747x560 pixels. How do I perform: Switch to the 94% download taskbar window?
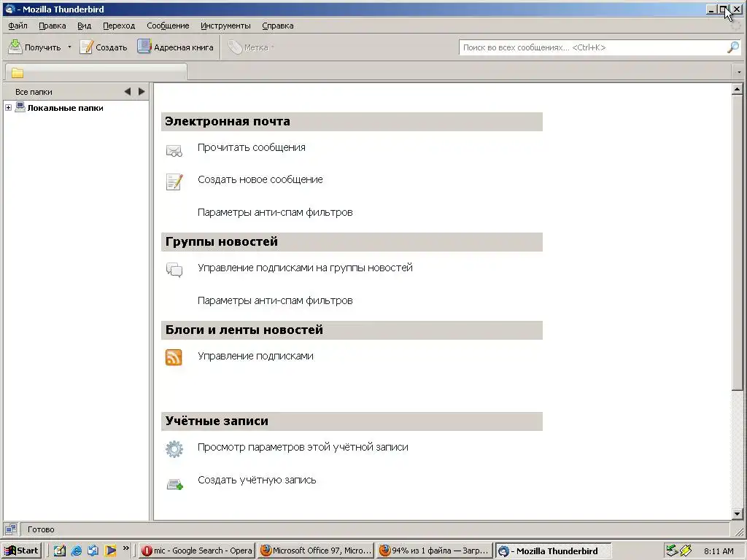434,551
